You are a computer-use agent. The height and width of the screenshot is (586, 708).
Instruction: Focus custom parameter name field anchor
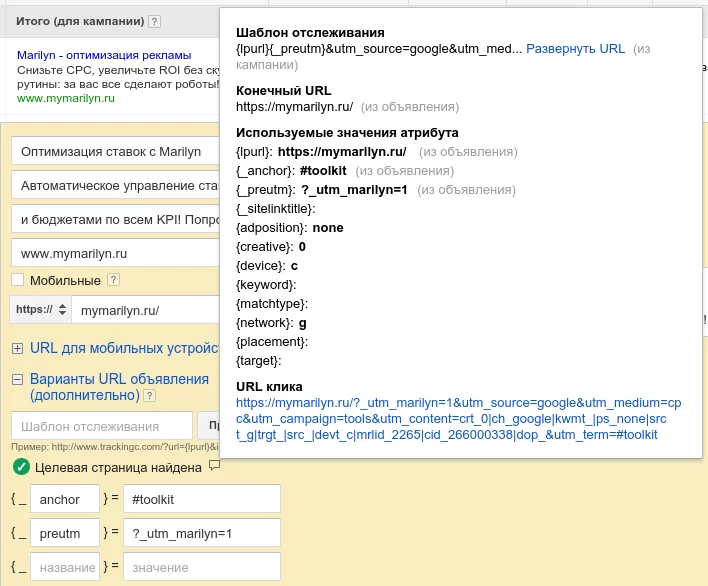tap(65, 499)
